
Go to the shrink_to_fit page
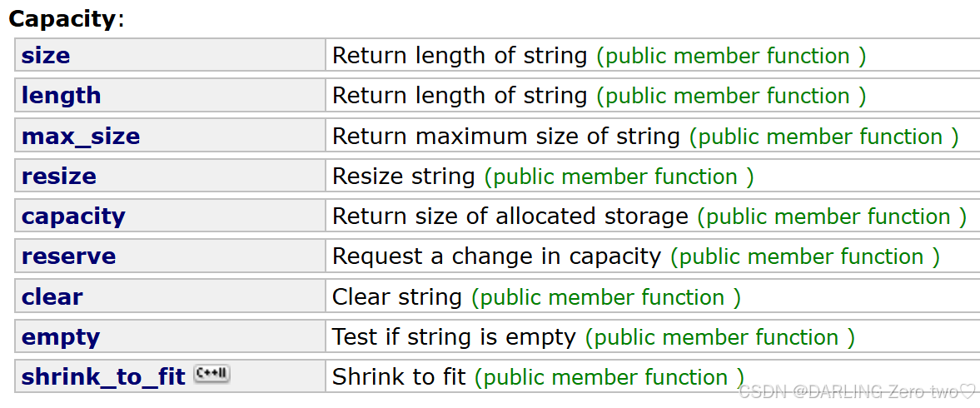tap(103, 377)
